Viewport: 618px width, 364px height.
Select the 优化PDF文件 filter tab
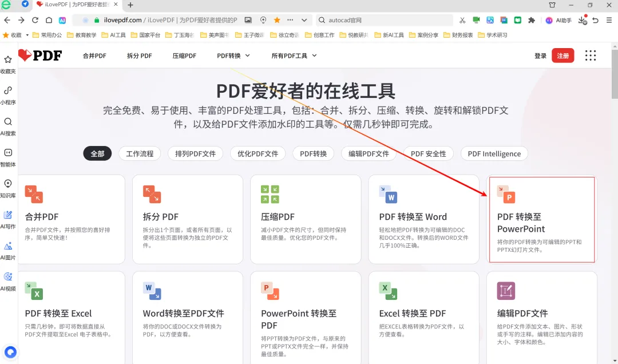pyautogui.click(x=257, y=154)
